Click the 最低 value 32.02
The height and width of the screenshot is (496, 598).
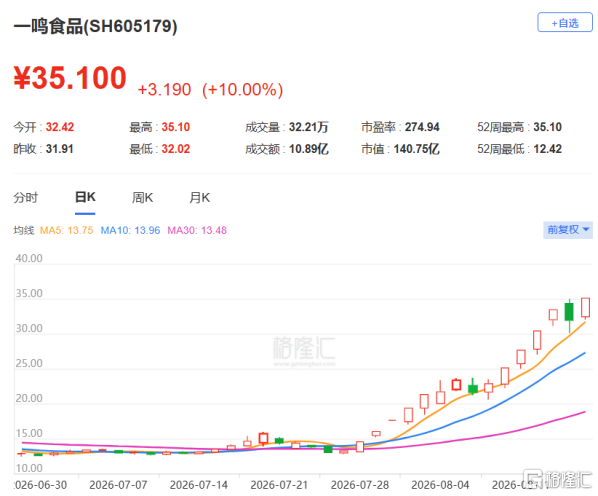point(175,149)
